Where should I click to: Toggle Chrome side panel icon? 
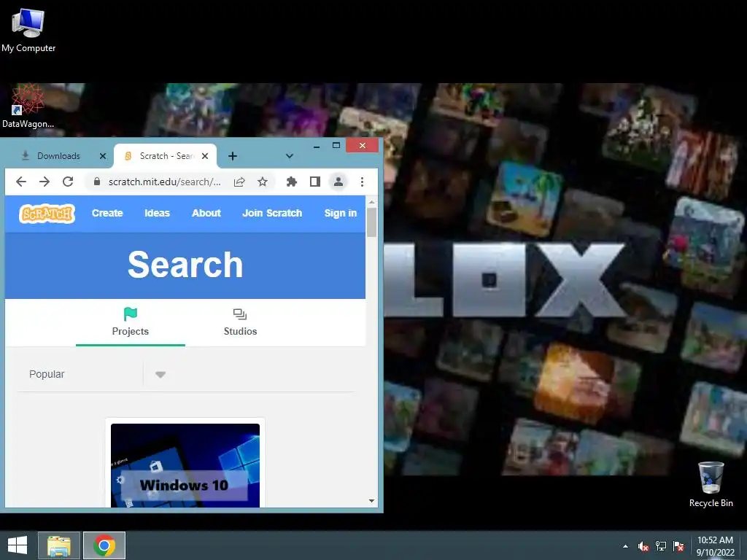coord(315,182)
